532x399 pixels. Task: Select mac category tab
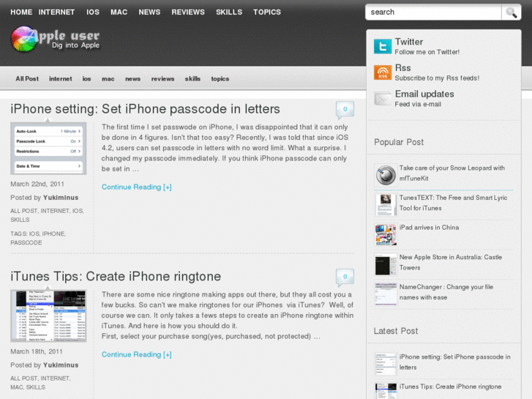(108, 79)
